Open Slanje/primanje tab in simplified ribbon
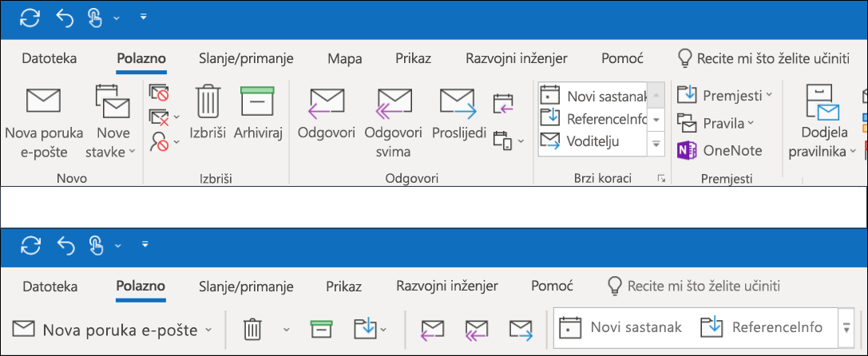 click(x=246, y=287)
